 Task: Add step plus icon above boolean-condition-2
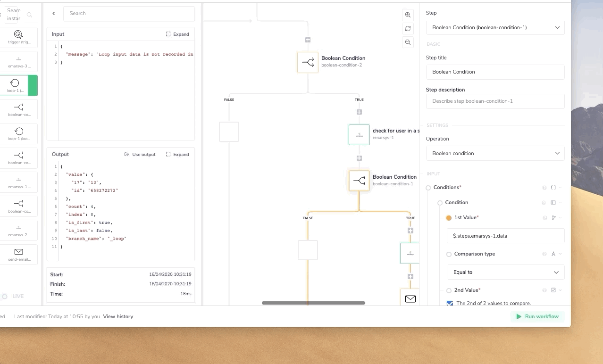coord(308,40)
